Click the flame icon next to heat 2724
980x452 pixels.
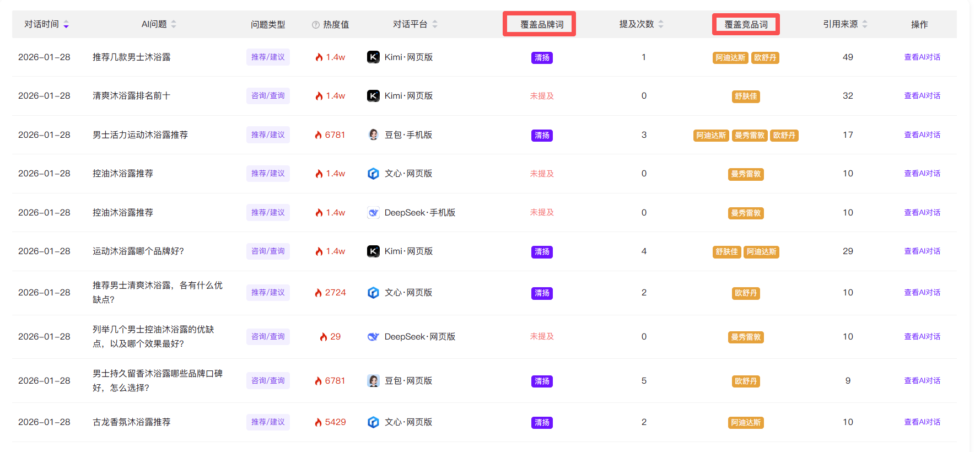318,293
